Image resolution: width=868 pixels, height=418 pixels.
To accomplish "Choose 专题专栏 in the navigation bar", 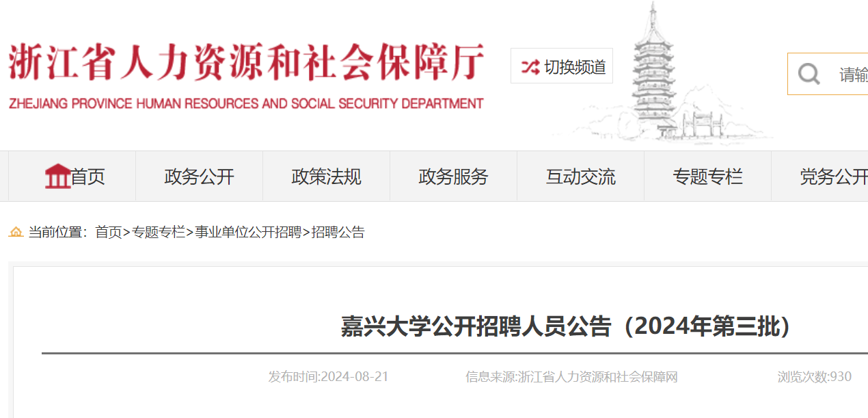I will [x=708, y=177].
